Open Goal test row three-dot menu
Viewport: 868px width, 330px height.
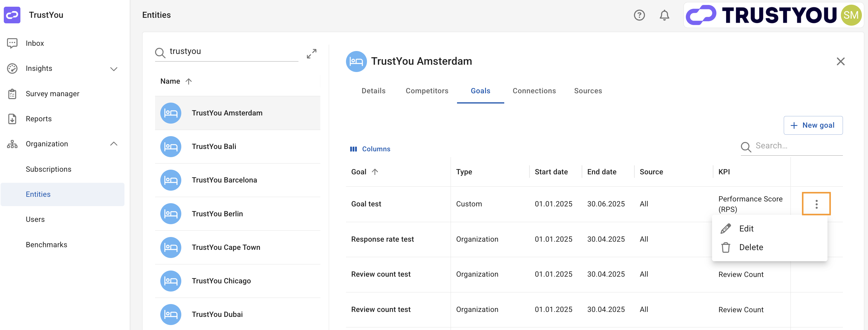[x=816, y=204]
